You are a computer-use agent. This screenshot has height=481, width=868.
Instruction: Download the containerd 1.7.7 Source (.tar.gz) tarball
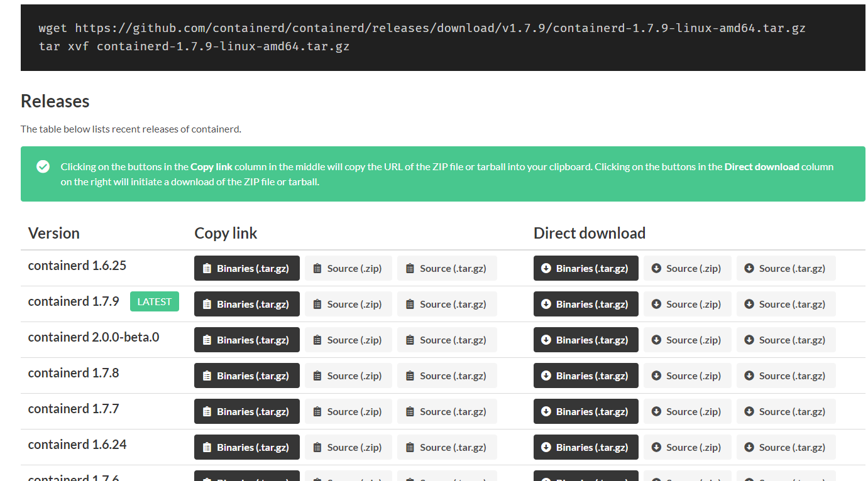pyautogui.click(x=786, y=411)
